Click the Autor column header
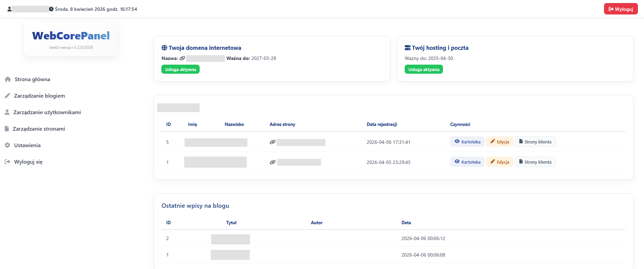Screen dimensions: 644x269 pos(317,223)
